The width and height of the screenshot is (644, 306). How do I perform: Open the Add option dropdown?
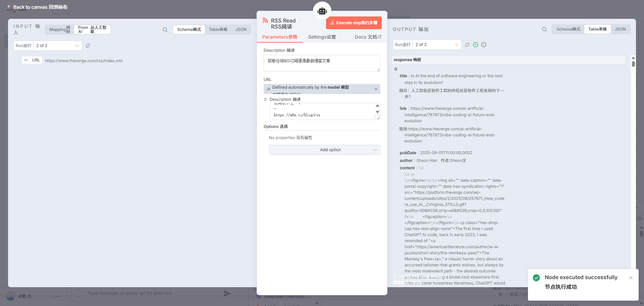[324, 150]
